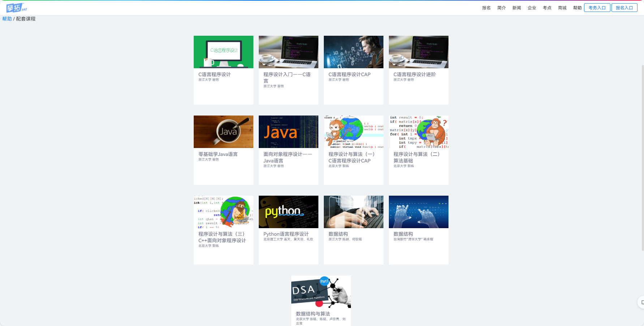Select 企业 in the top navigation
Viewport: 644px width, 326px height.
pyautogui.click(x=532, y=8)
